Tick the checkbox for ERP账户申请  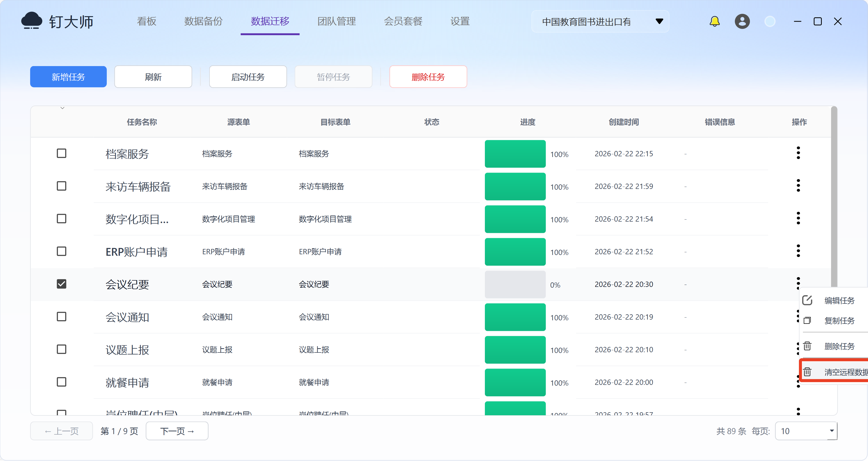[x=61, y=251]
